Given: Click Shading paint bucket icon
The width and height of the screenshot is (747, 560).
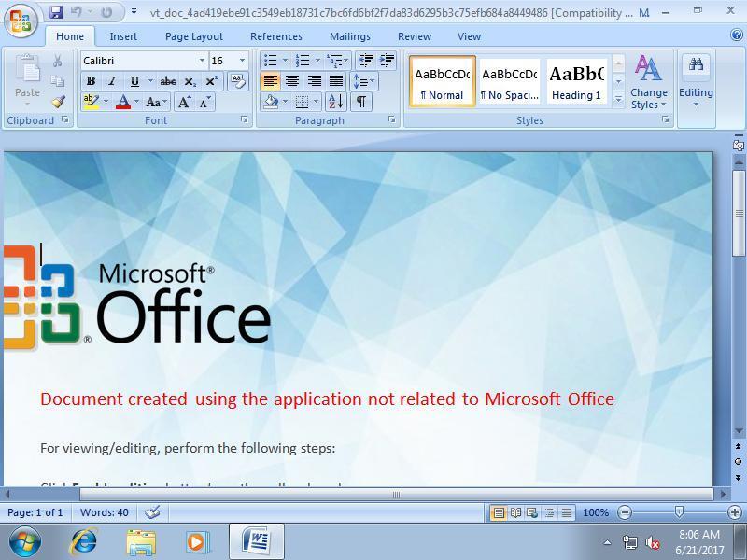Looking at the screenshot, I should (x=270, y=102).
